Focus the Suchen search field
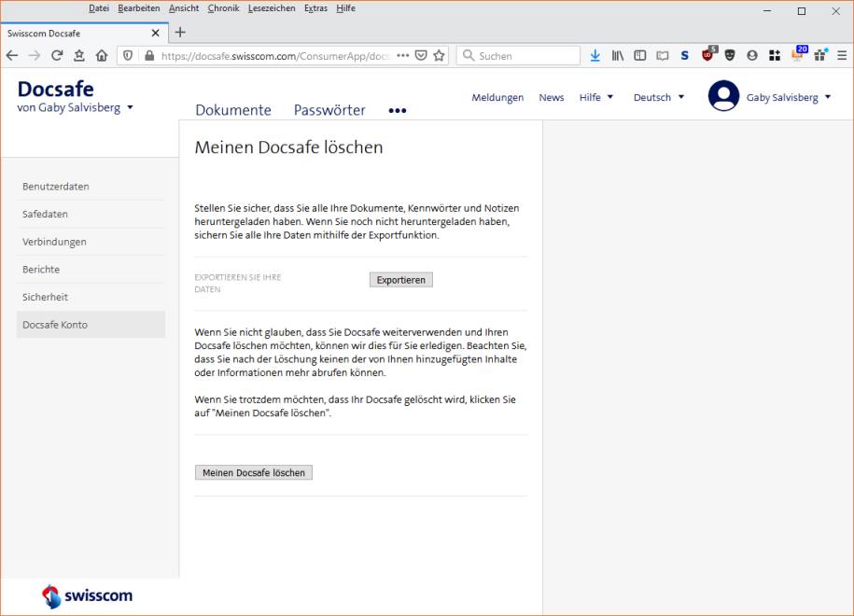854x616 pixels. pos(518,56)
